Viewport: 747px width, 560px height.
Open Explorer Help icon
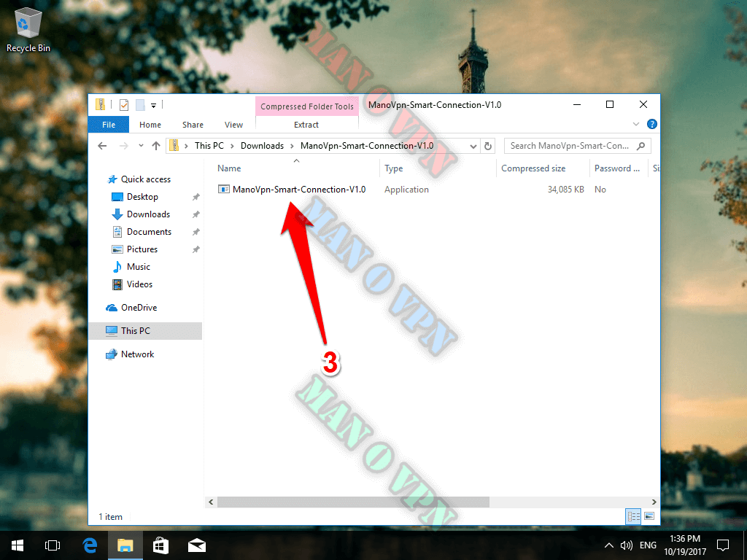[652, 124]
